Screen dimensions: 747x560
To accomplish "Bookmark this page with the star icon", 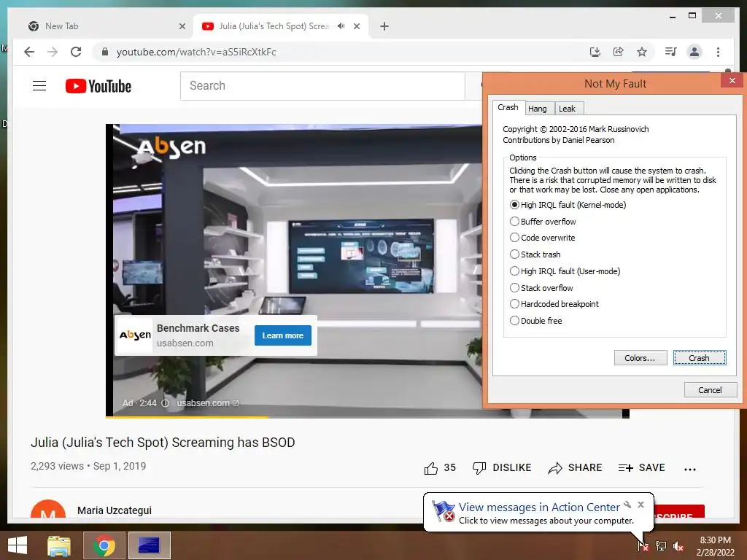I will [x=642, y=52].
